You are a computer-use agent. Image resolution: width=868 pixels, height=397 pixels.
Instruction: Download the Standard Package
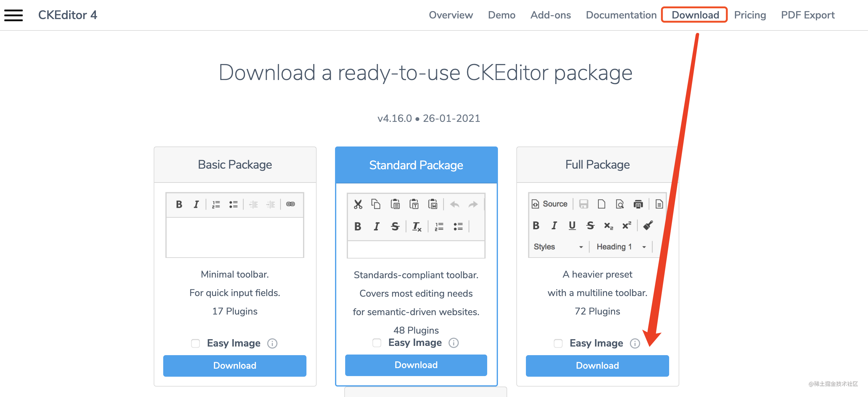[x=416, y=365]
